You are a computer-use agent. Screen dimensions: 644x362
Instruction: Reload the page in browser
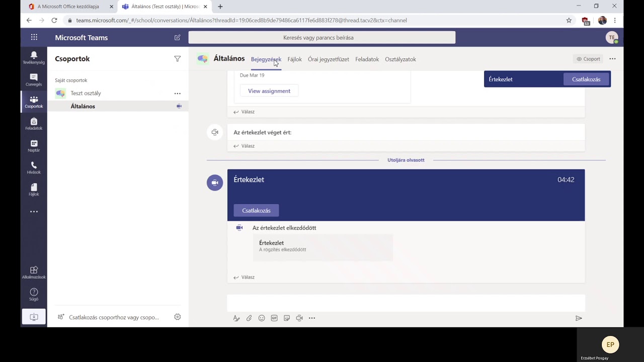(x=54, y=20)
